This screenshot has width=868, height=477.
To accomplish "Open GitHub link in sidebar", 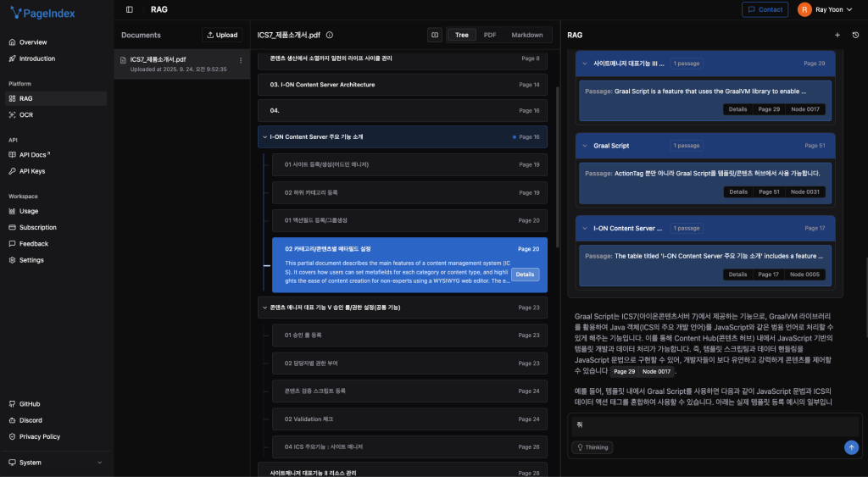I will [30, 404].
